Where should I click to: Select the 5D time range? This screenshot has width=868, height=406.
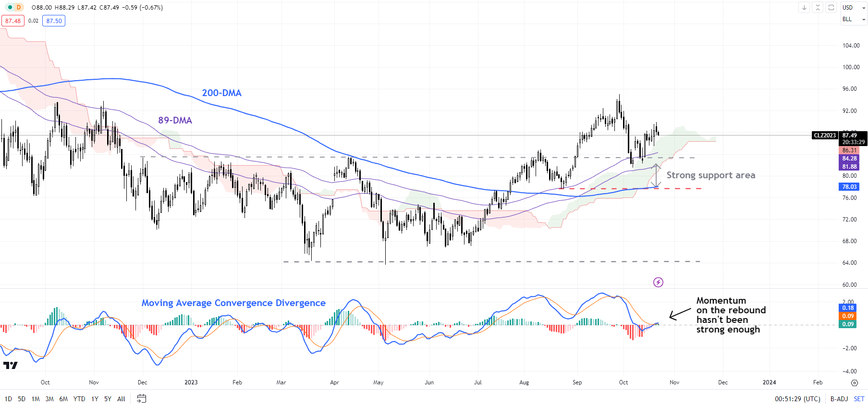22,399
